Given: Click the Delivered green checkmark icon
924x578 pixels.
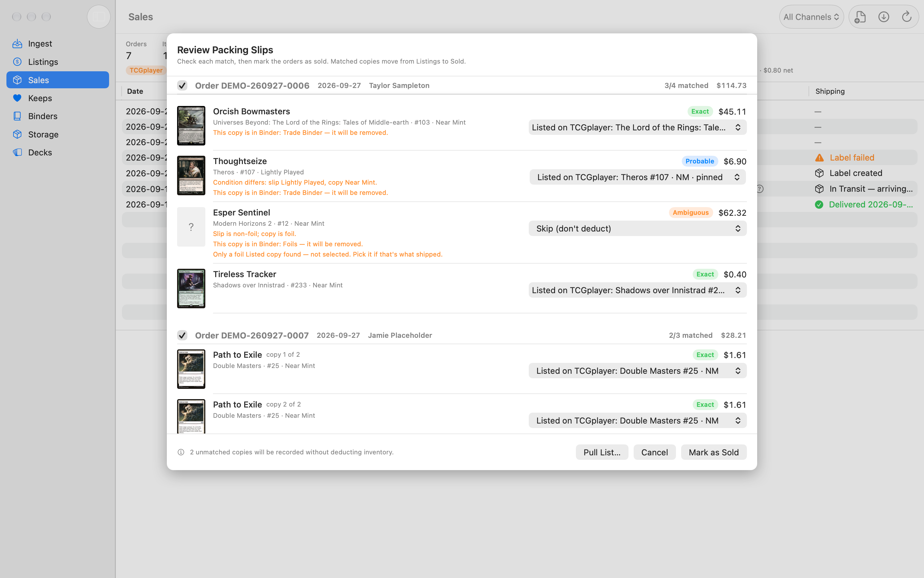Looking at the screenshot, I should coord(819,205).
